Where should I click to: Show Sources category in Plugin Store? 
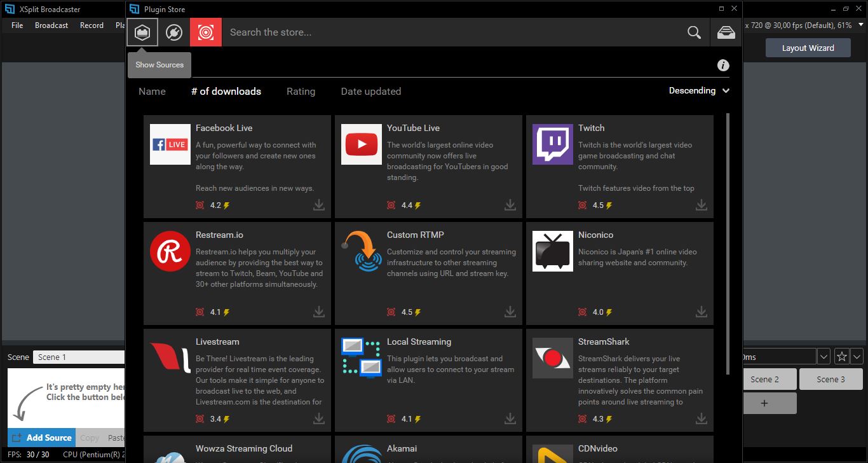(142, 32)
